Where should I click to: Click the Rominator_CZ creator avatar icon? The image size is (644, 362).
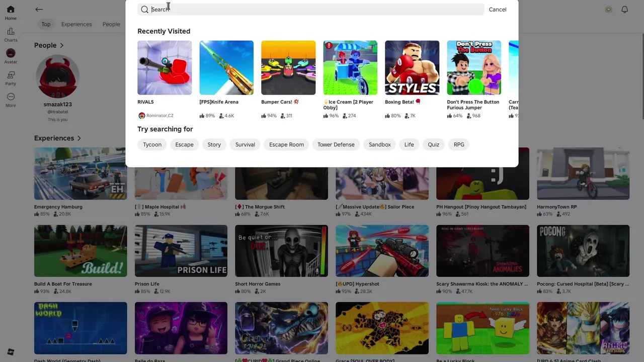point(141,116)
